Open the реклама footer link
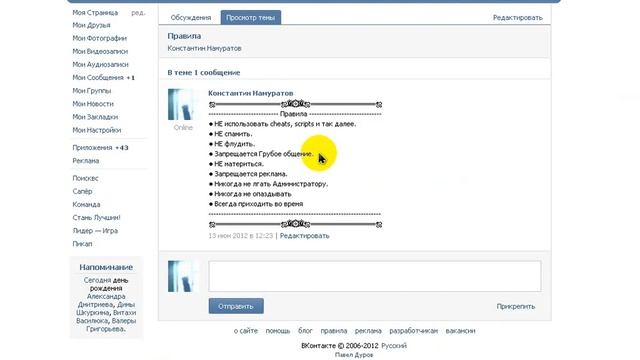This screenshot has width=640, height=360. tap(368, 331)
